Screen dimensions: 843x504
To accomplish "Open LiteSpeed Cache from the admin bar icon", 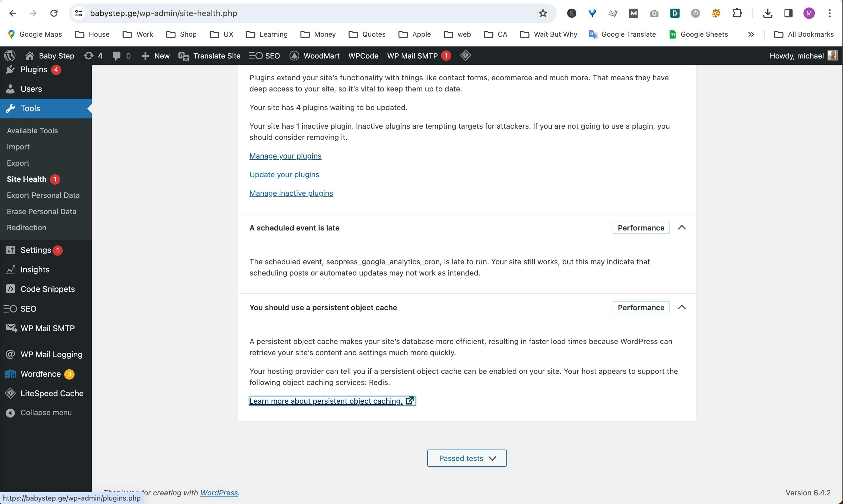I will (465, 55).
